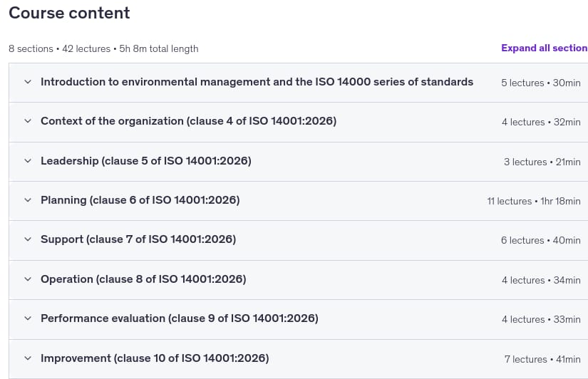Expand the Support clause 7 chevron

tap(28, 239)
